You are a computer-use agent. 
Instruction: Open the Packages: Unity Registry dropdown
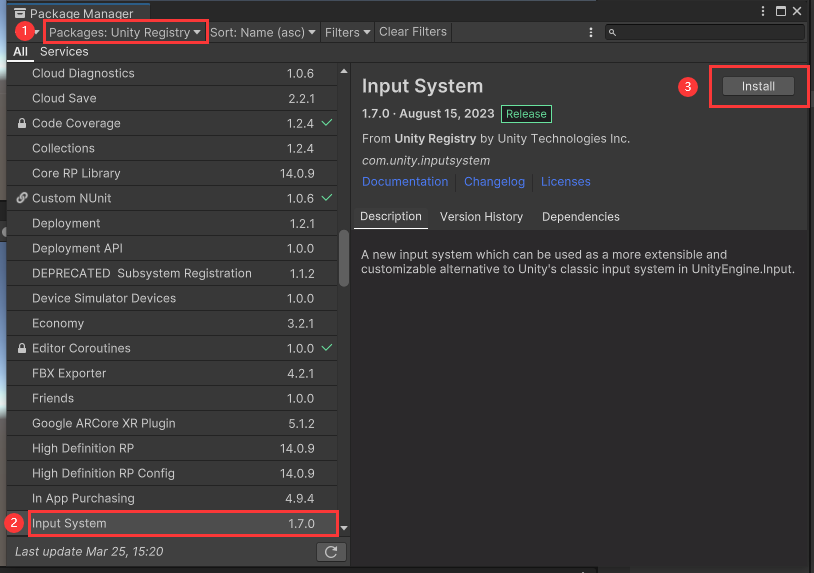tap(125, 32)
